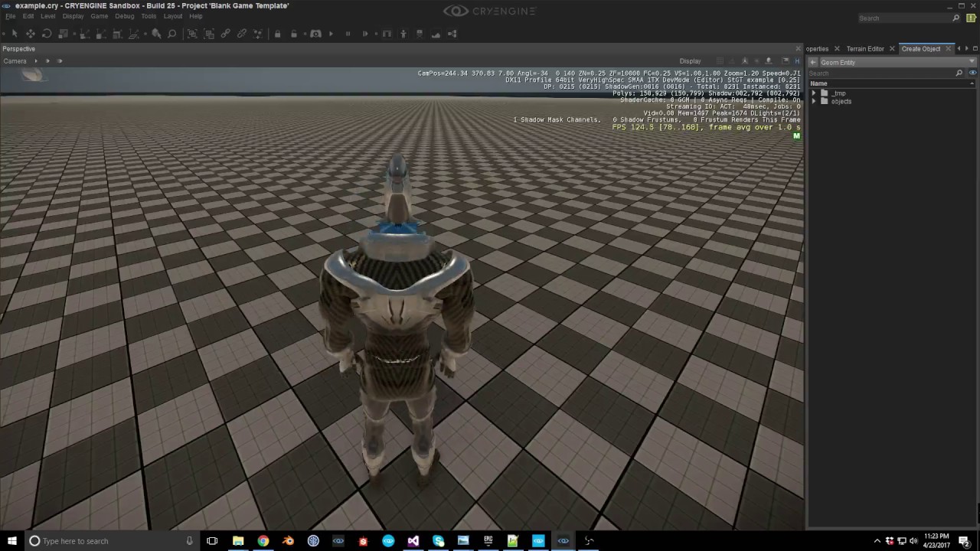Click the closed padlock lock icon
The width and height of the screenshot is (980, 551).
277,34
